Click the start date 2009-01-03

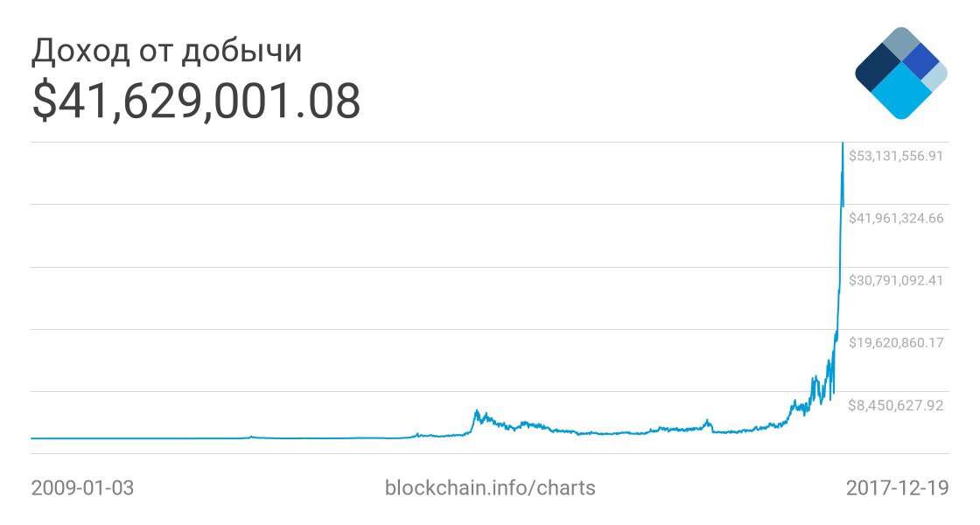pyautogui.click(x=82, y=488)
